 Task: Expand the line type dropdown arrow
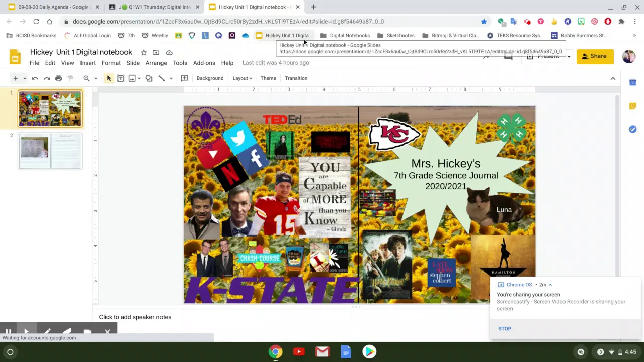pyautogui.click(x=171, y=78)
